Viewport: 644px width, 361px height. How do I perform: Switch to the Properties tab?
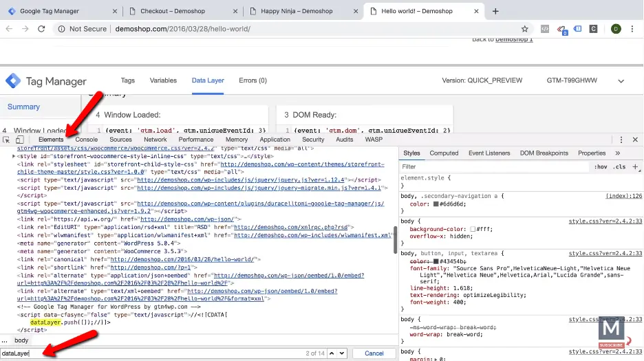coord(592,153)
